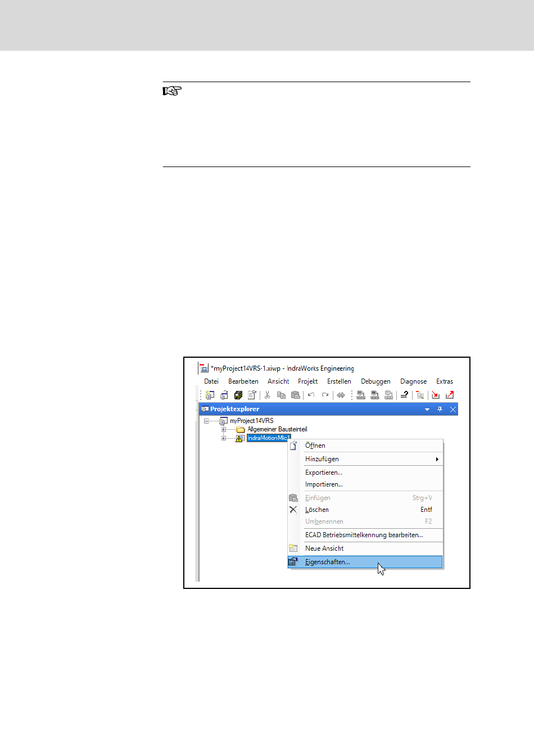Click the open project toolbar icon

tap(224, 395)
